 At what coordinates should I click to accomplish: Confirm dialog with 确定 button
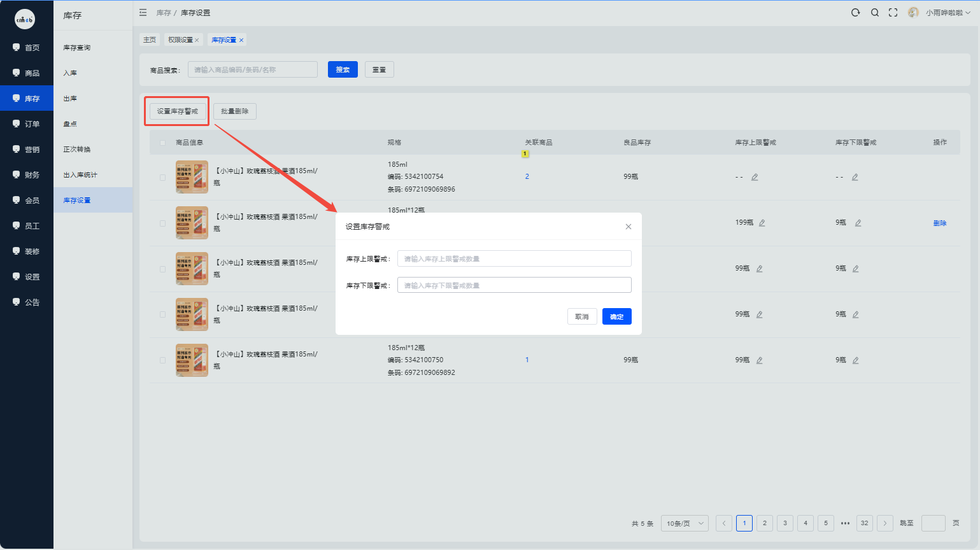click(617, 316)
